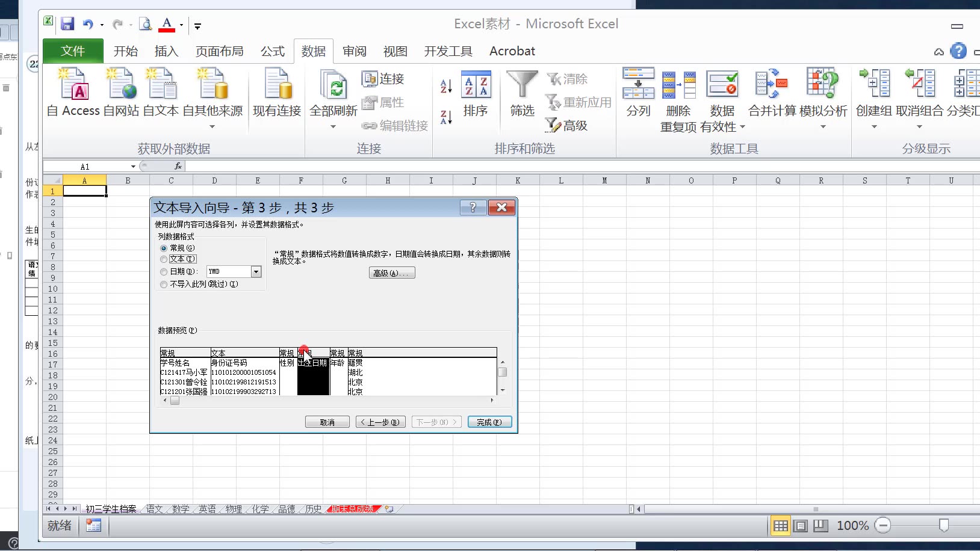Select the 文本 column data format
The width and height of the screenshot is (980, 551).
point(164,259)
